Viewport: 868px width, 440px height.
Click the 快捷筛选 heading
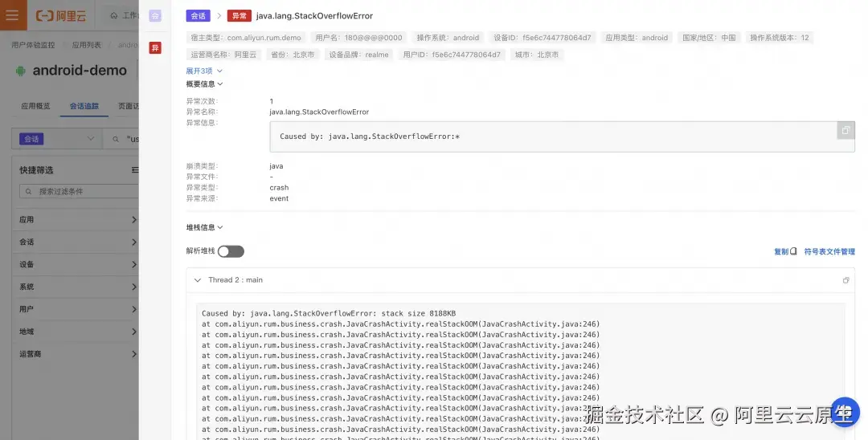tap(36, 170)
